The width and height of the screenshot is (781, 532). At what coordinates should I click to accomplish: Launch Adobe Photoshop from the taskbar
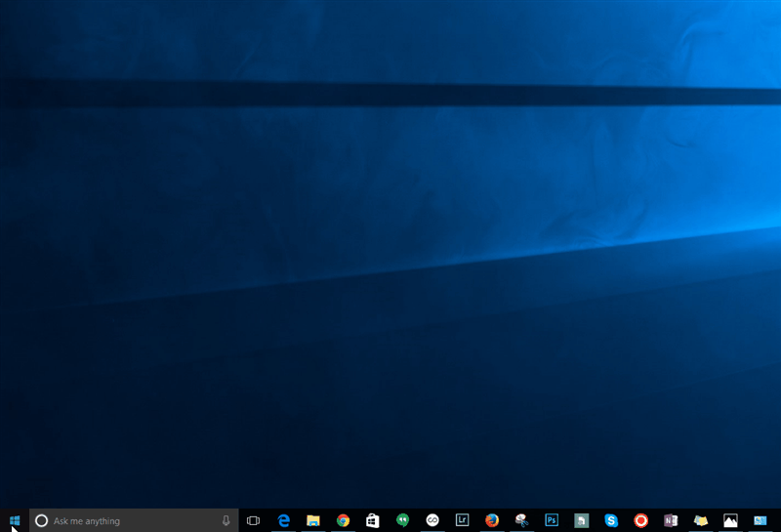click(x=552, y=520)
